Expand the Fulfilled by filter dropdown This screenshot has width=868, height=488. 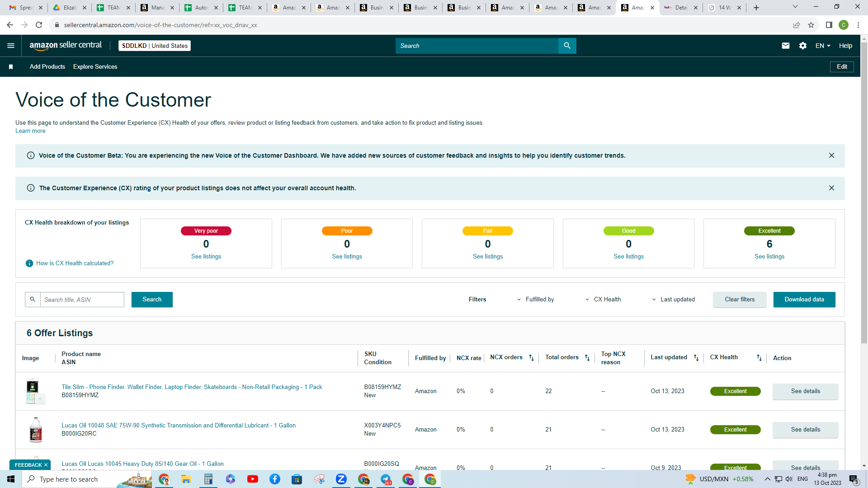tap(535, 300)
